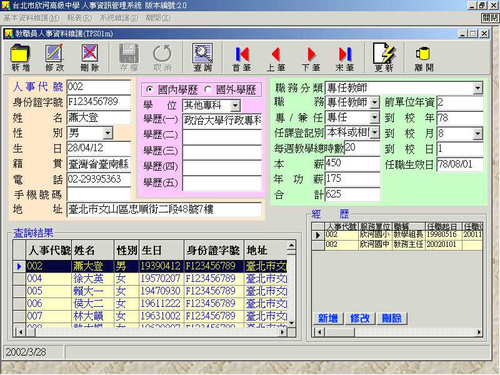This screenshot has width=500, height=375.
Task: Click the 修改 button under 經歷
Action: click(x=360, y=319)
